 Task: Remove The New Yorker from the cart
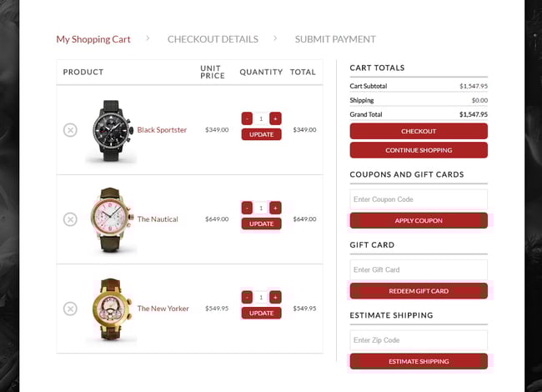[x=70, y=309]
